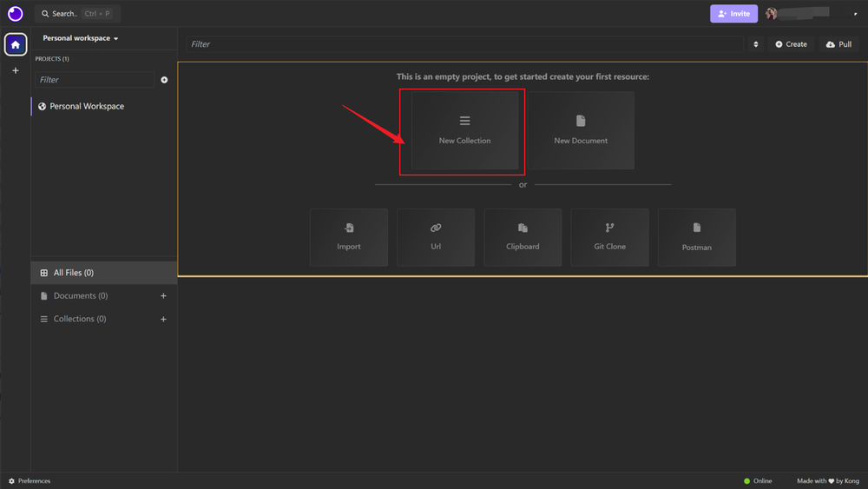Viewport: 868px width, 489px height.
Task: Choose the Postman import card
Action: pos(696,237)
